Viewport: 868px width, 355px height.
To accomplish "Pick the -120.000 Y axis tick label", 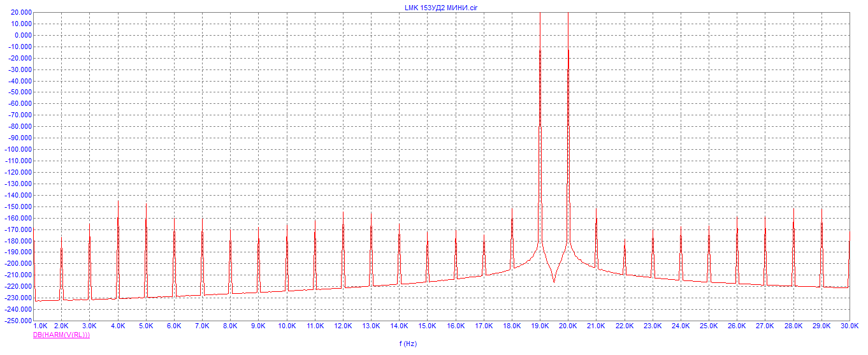I will coord(18,172).
